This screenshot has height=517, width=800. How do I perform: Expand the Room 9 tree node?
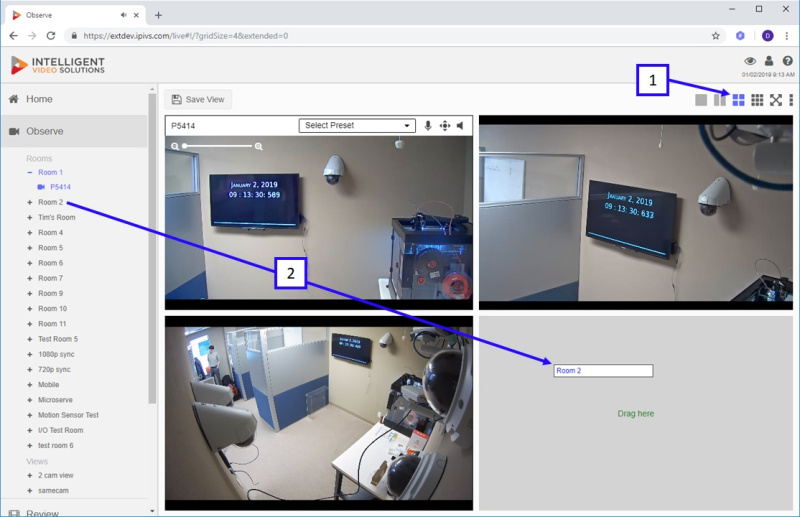[x=30, y=293]
